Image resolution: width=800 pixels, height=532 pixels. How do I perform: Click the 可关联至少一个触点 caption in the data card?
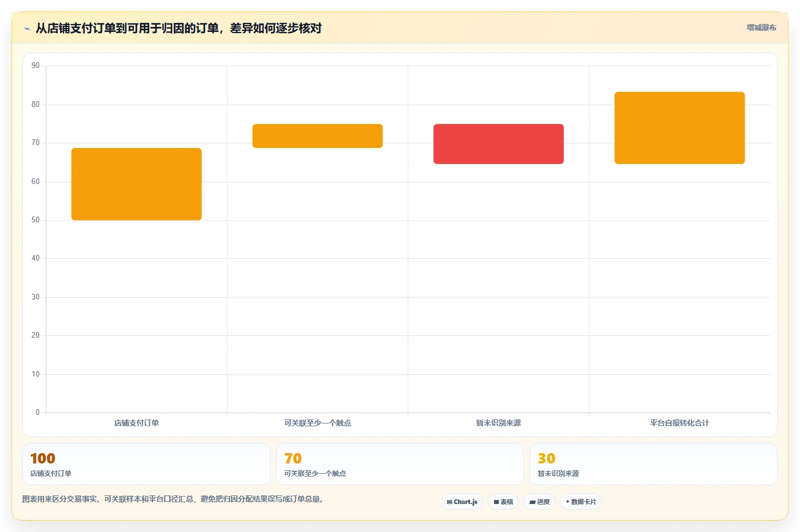coord(315,474)
